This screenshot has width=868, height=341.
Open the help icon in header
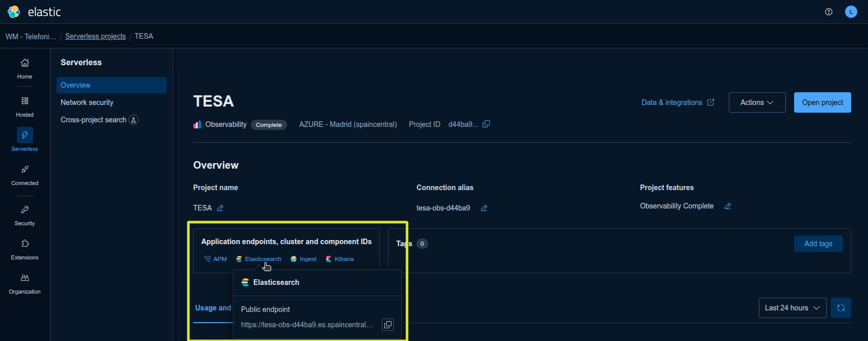(x=829, y=12)
